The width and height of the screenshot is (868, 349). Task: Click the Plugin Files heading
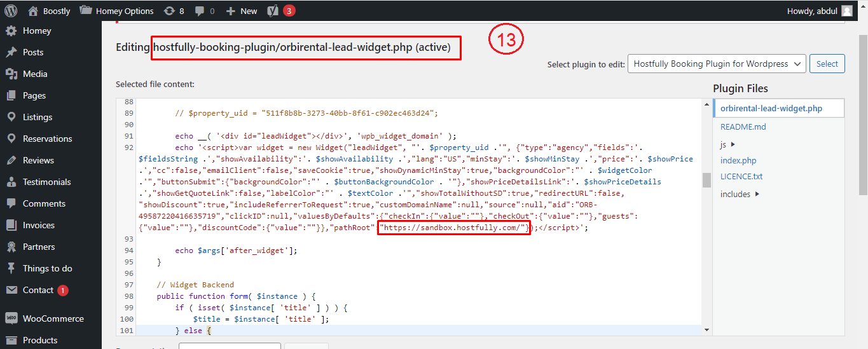740,88
